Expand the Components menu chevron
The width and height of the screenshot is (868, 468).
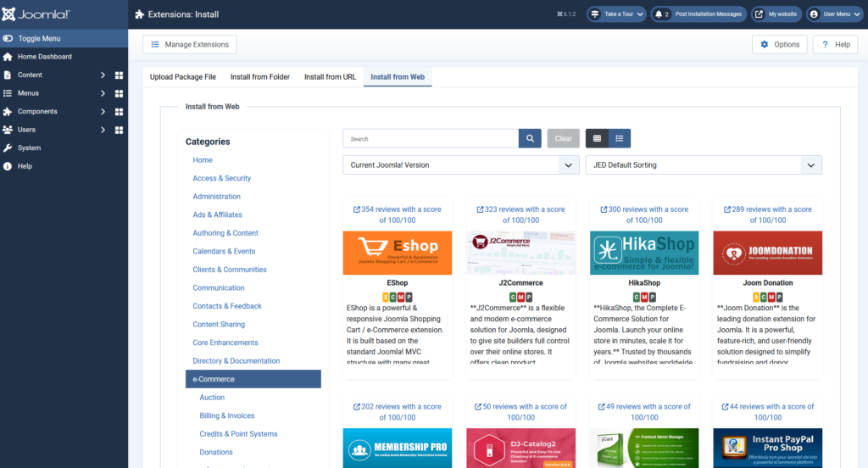[x=103, y=111]
